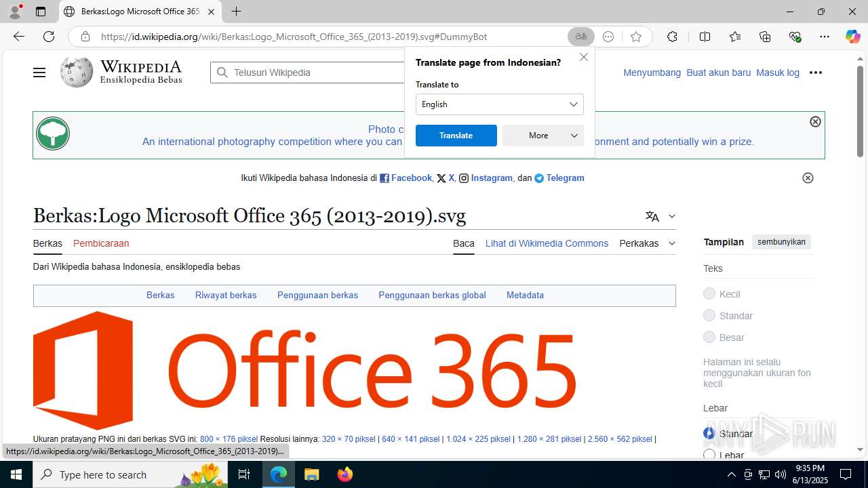This screenshot has height=488, width=868.
Task: Open the Office 365 logo image preview
Action: tap(304, 370)
